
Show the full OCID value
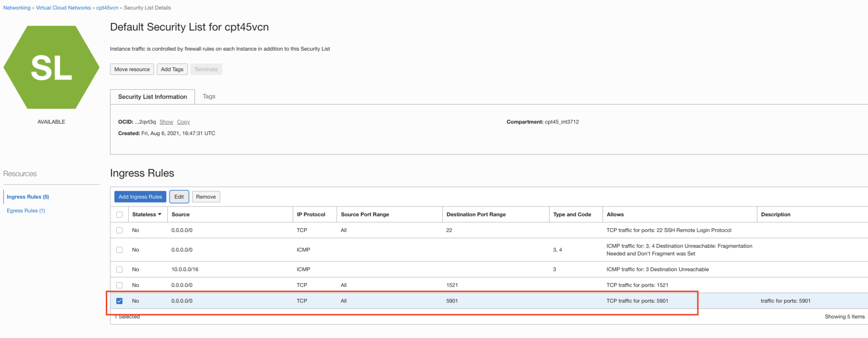166,122
